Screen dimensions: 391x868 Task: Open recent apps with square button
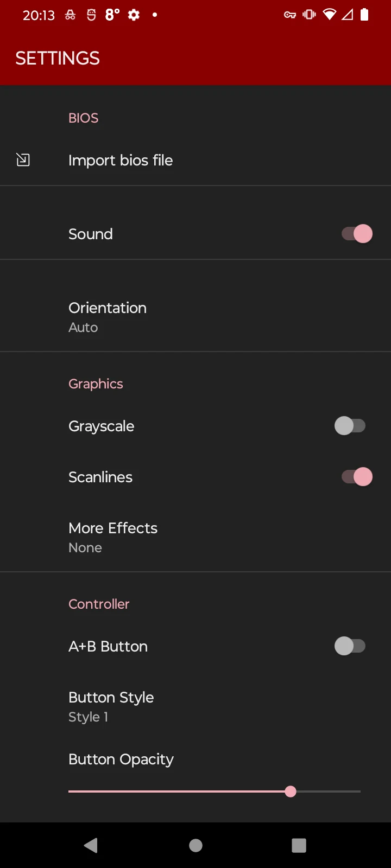coord(299,845)
